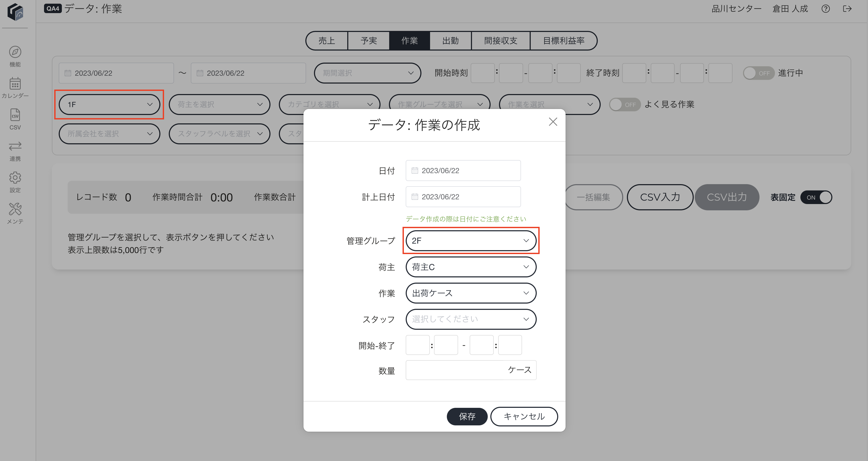The width and height of the screenshot is (868, 461).
Task: Click the first 開始時刻 hour box
Action: click(483, 73)
